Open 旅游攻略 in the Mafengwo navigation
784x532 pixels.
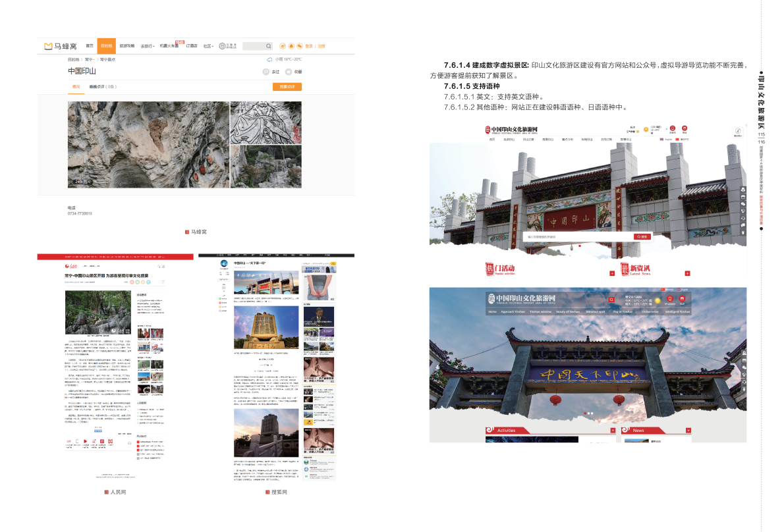[127, 46]
